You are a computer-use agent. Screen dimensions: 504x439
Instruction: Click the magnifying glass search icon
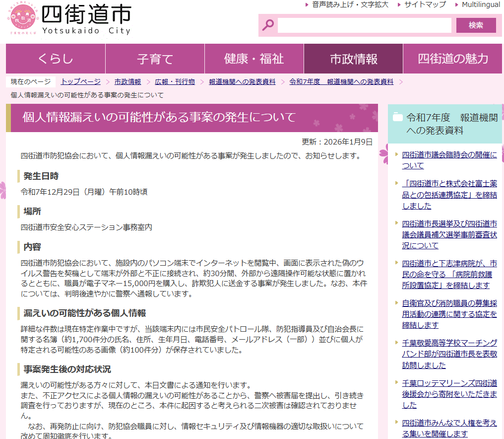(268, 25)
